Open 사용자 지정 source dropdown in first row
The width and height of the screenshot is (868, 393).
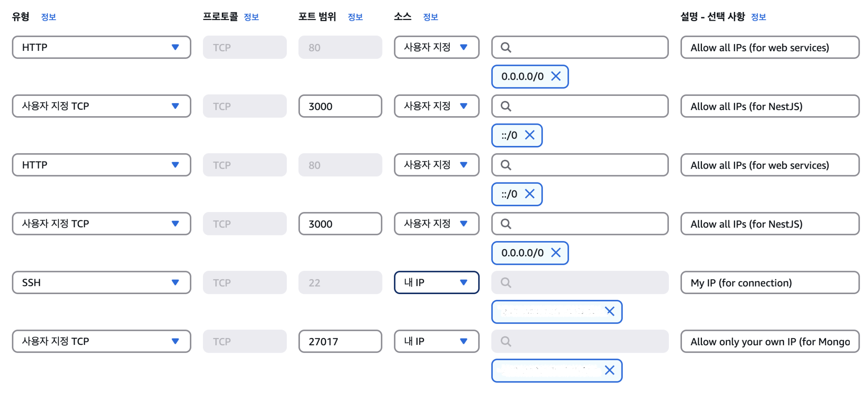point(436,47)
